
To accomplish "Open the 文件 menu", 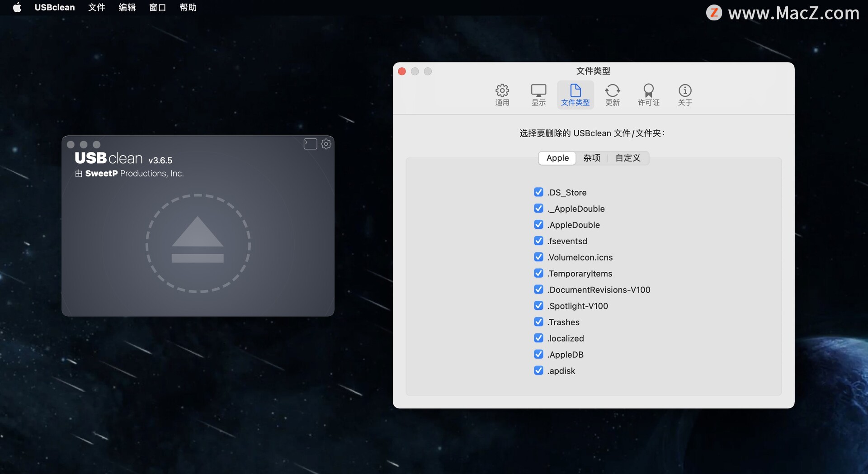I will point(96,7).
